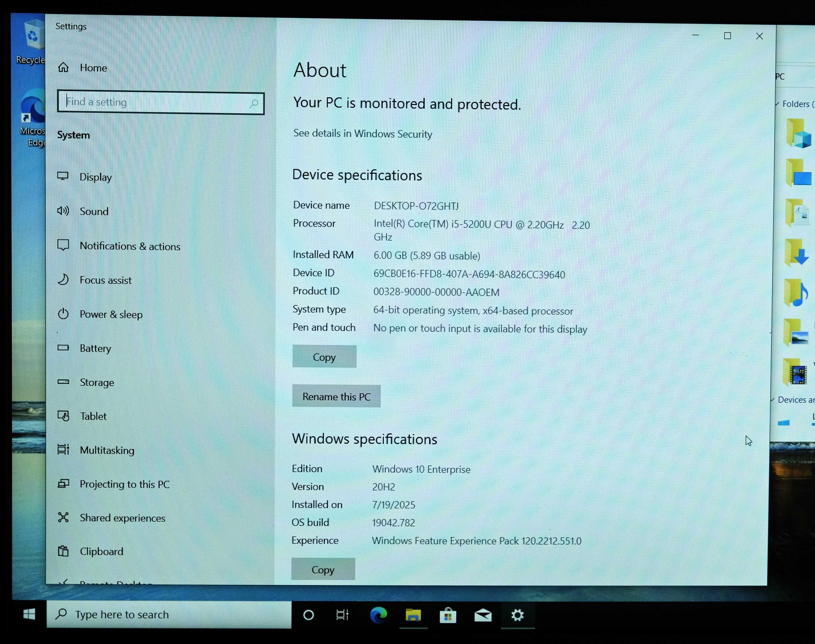Click the Windows Start button
The image size is (815, 644).
29,614
